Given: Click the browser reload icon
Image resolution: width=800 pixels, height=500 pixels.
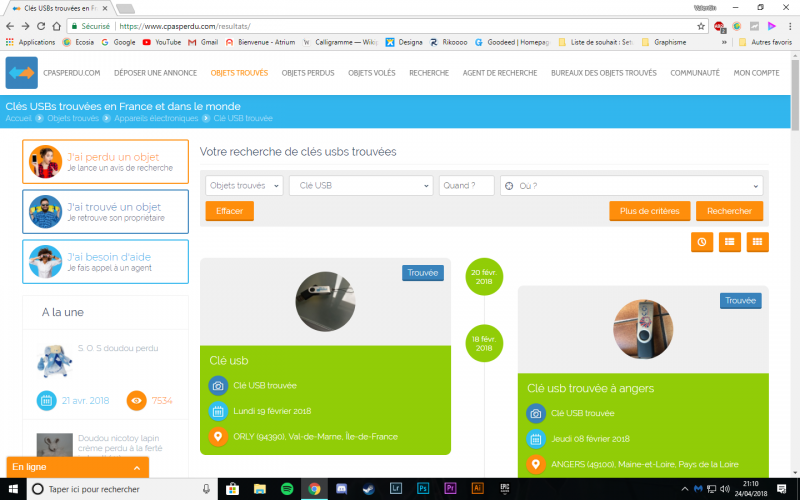Looking at the screenshot, I should tap(41, 26).
